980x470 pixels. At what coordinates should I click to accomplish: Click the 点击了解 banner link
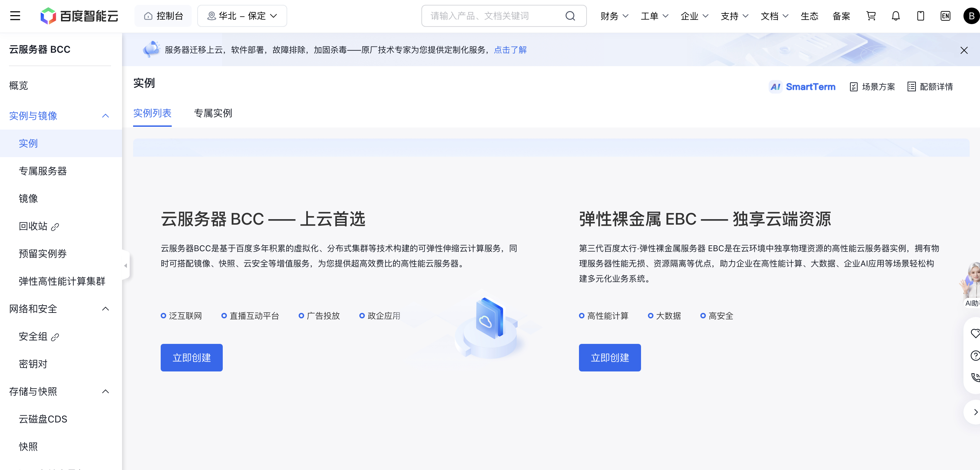pyautogui.click(x=510, y=50)
